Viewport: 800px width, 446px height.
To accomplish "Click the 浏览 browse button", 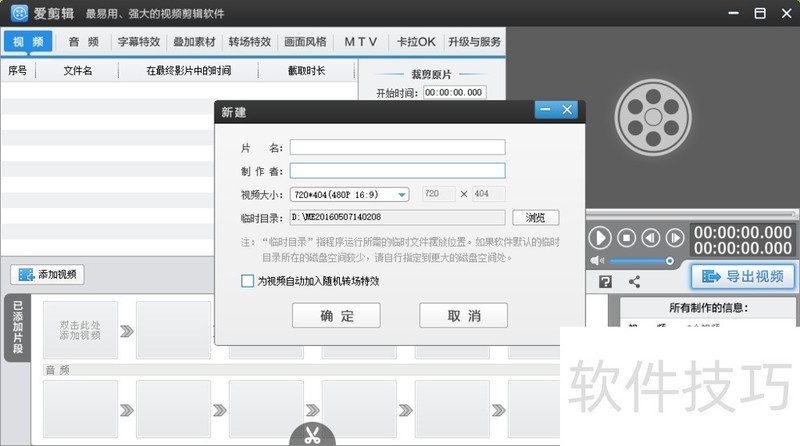I will [536, 217].
